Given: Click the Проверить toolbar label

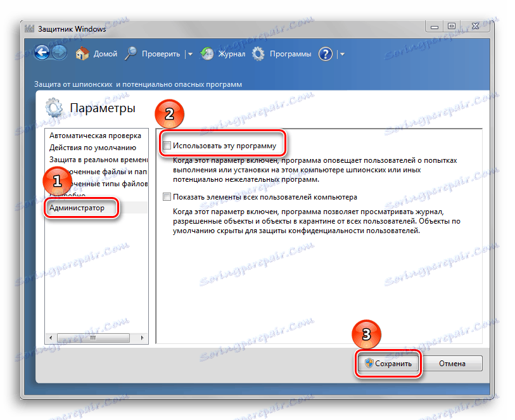Looking at the screenshot, I should pos(161,54).
